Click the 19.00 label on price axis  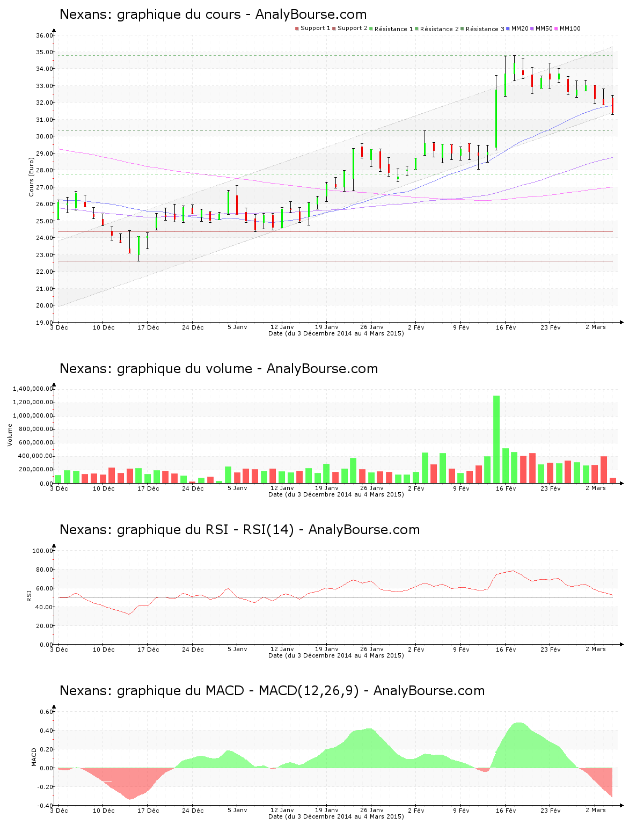pos(44,323)
